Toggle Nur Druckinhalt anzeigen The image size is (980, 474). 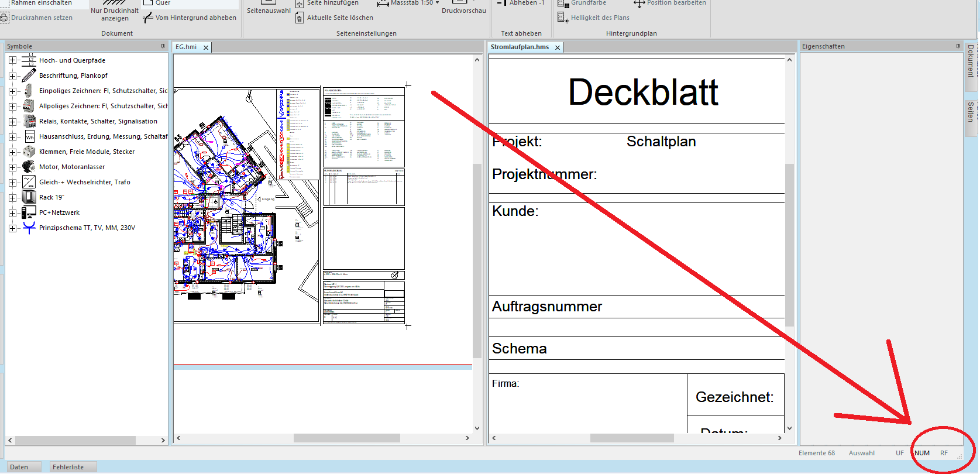tap(115, 14)
